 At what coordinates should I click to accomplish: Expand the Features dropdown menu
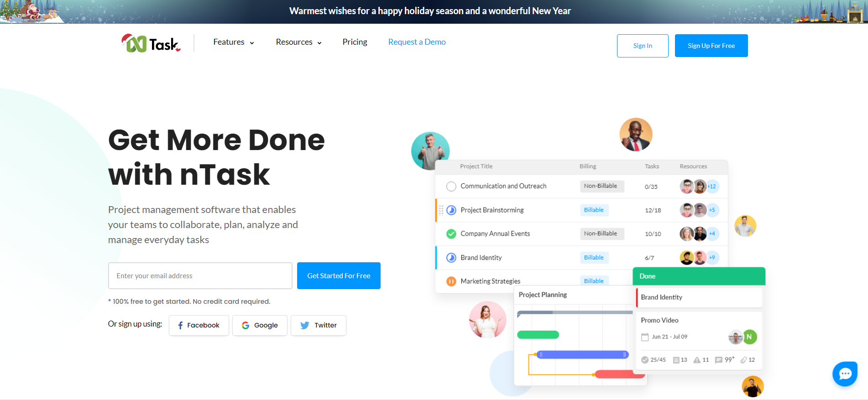coord(234,42)
